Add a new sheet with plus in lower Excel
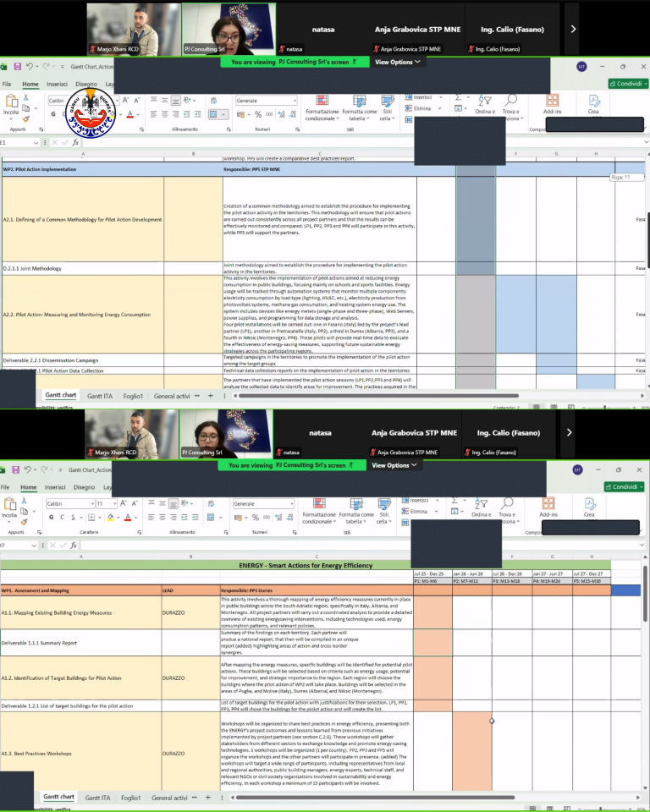This screenshot has width=650, height=812. pos(208,798)
